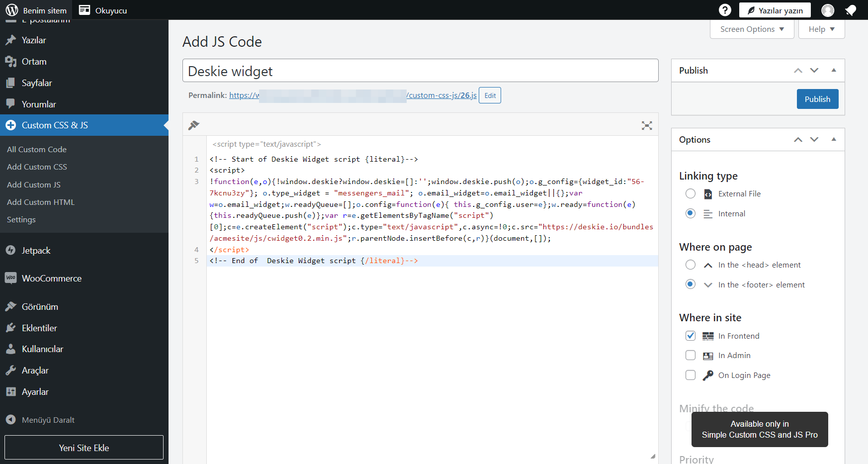Image resolution: width=868 pixels, height=464 pixels.
Task: Click the Internal lines icon
Action: tap(708, 214)
